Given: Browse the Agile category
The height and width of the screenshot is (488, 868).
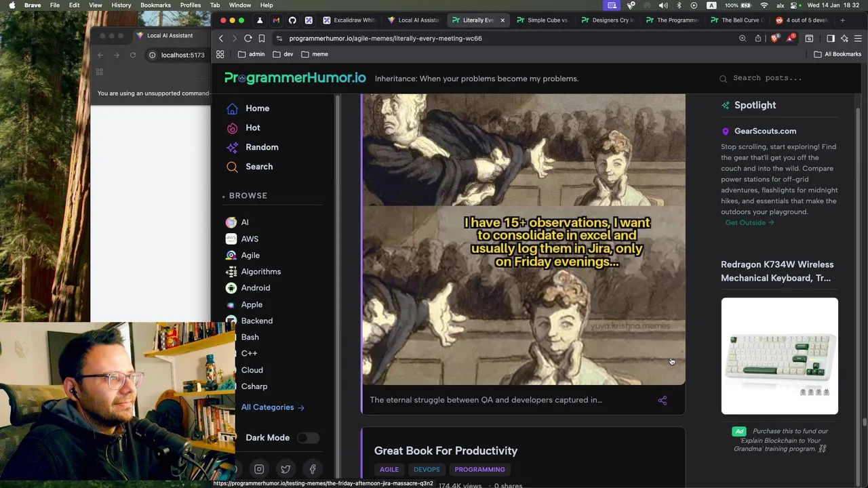Looking at the screenshot, I should click(x=243, y=255).
